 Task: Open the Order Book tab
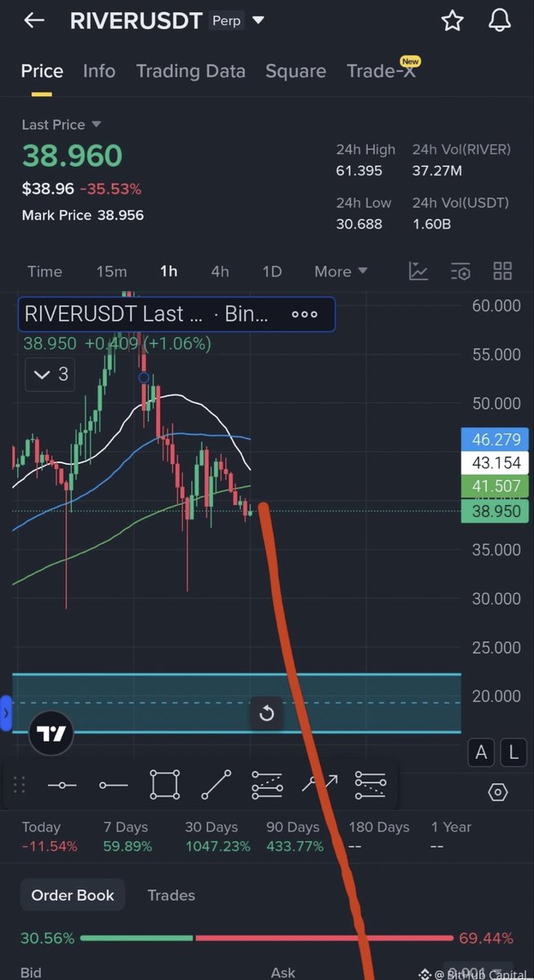click(73, 895)
